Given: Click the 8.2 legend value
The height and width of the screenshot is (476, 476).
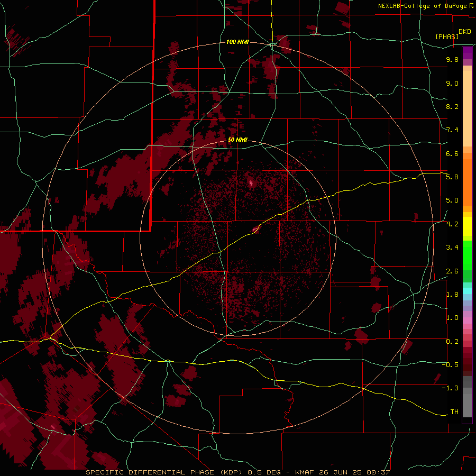Looking at the screenshot, I should coord(452,106).
